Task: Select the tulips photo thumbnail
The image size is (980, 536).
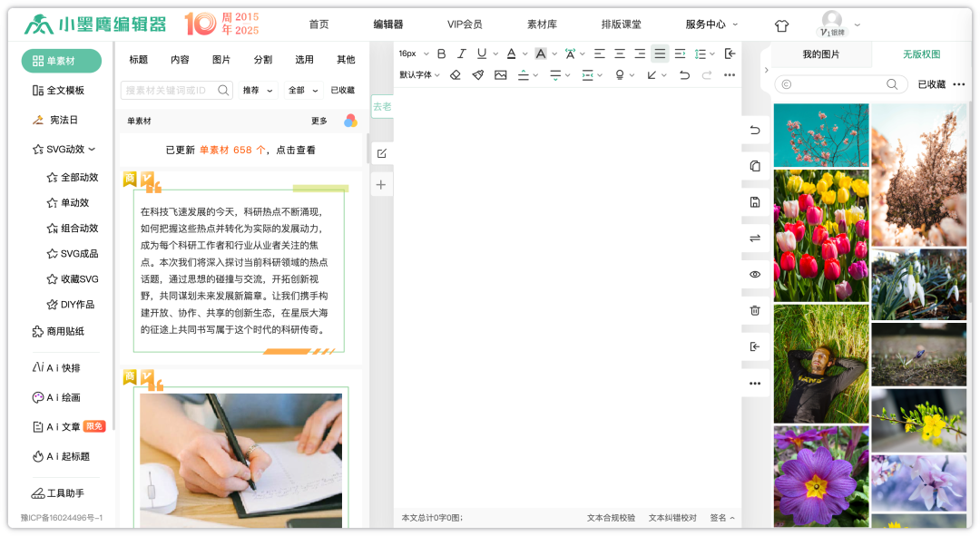Action: click(x=820, y=235)
